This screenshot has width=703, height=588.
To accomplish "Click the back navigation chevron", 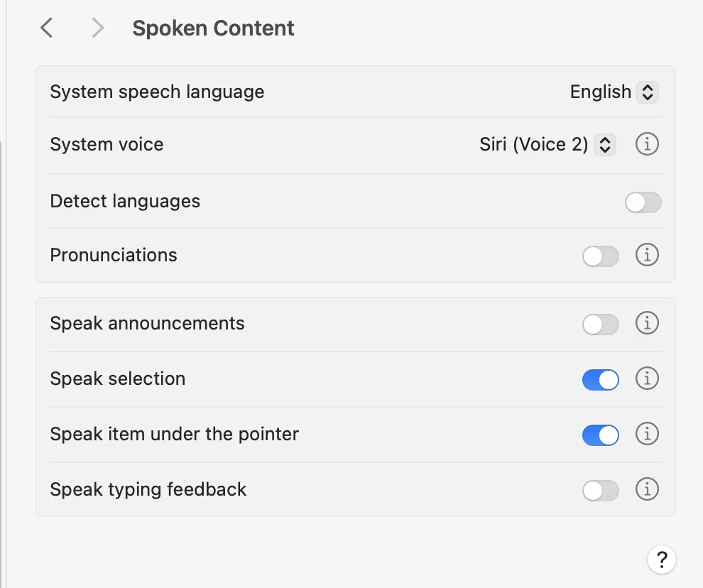I will (x=45, y=28).
